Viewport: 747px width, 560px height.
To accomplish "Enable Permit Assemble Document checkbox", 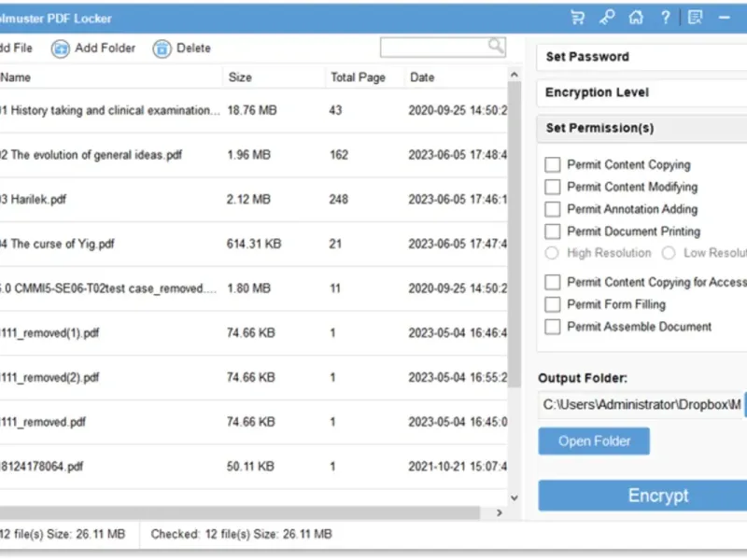I will [x=553, y=327].
